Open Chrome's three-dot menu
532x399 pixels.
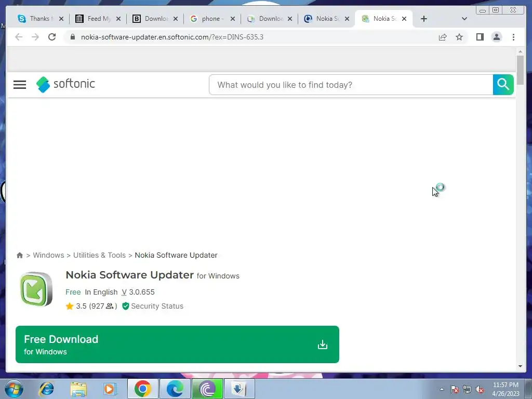pyautogui.click(x=513, y=37)
